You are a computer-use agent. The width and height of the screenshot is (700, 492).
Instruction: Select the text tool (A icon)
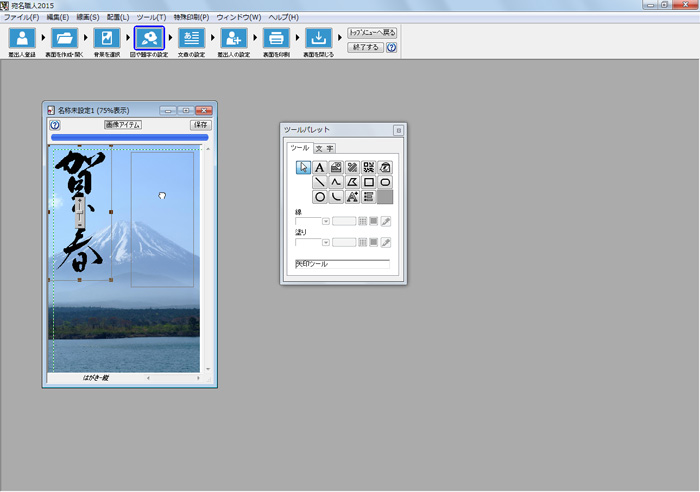[320, 167]
